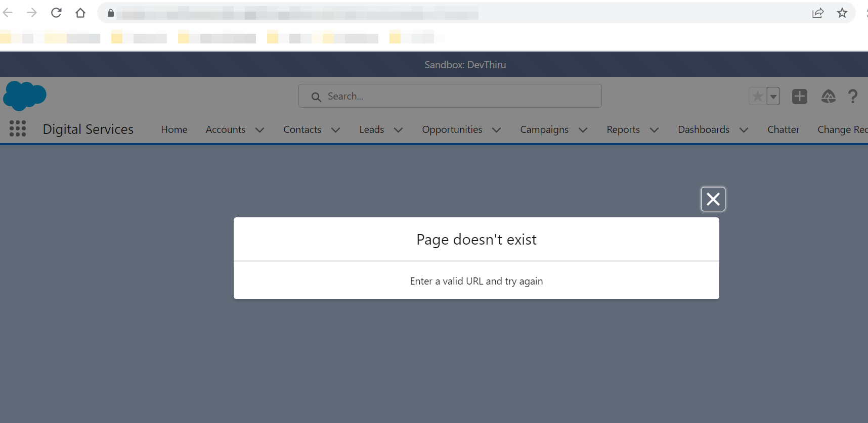Share this page using the share icon
Screen dimensions: 868x423
(818, 13)
